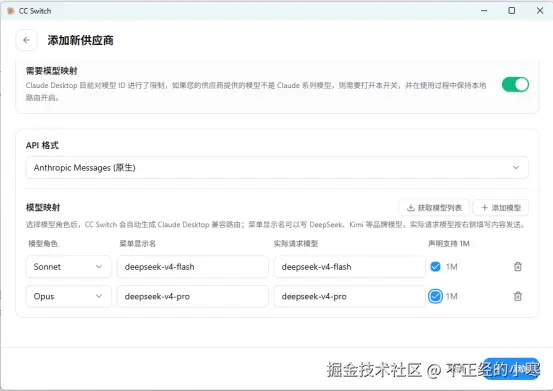Click the 模型映射 section label
This screenshot has height=391, width=553.
[x=43, y=207]
